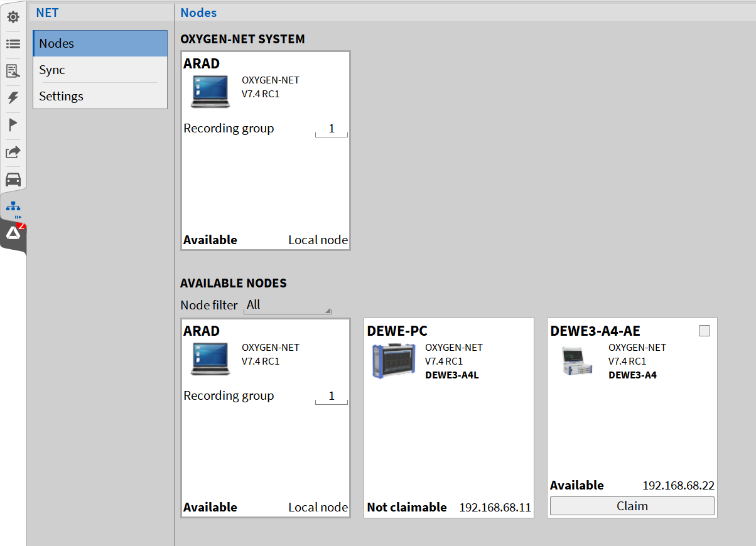Open the channel list icon in sidebar

(x=13, y=44)
